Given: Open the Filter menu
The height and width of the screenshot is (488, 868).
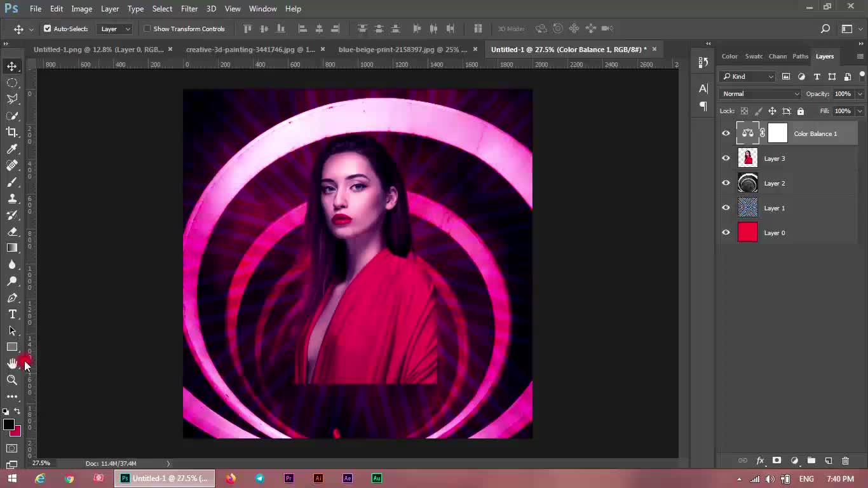Looking at the screenshot, I should click(189, 9).
